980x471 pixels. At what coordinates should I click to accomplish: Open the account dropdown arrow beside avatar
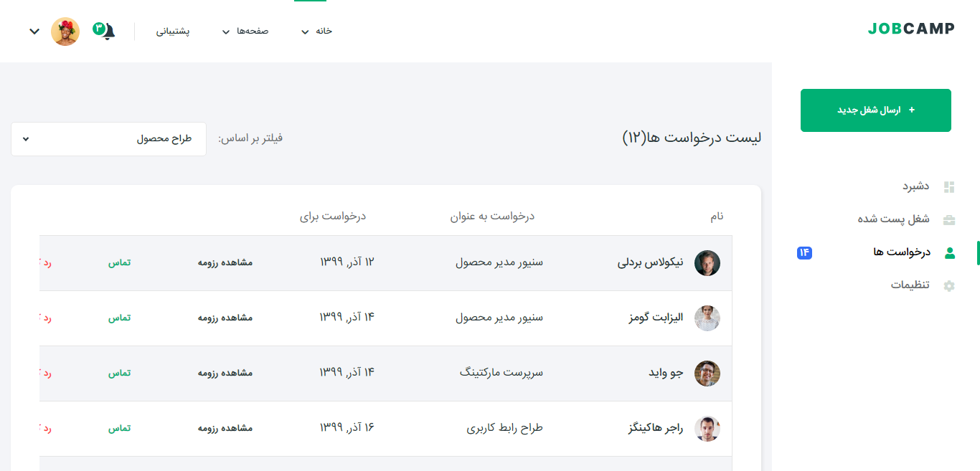coord(34,32)
